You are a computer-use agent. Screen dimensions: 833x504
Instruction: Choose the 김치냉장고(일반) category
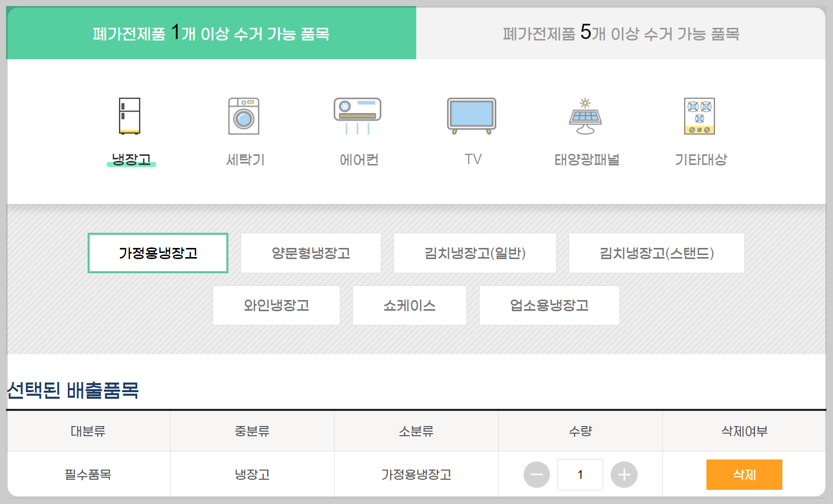pos(474,253)
